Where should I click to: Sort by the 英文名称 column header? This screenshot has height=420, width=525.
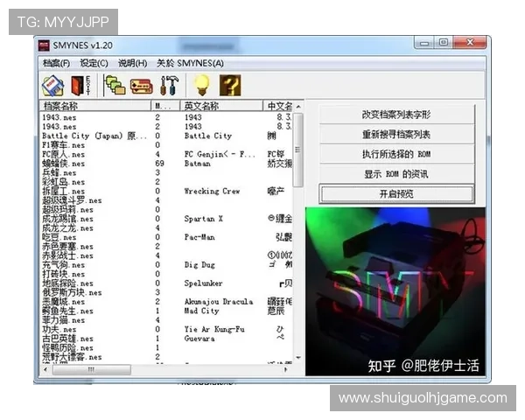tap(221, 106)
